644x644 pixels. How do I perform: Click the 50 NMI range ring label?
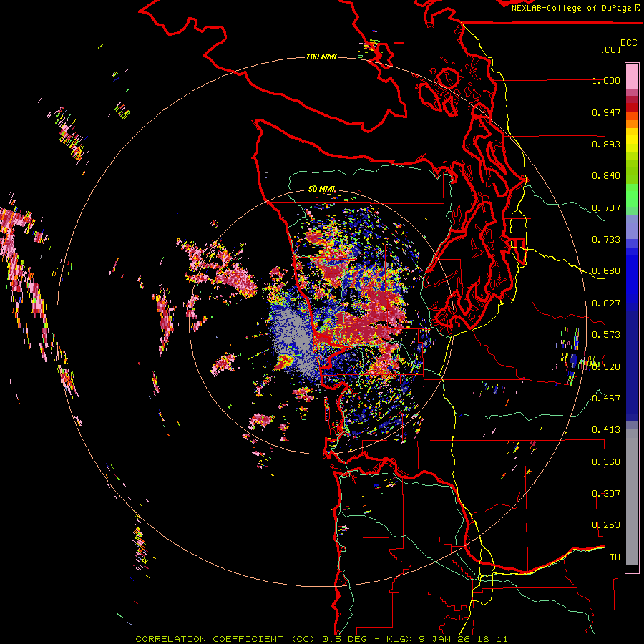(322, 190)
